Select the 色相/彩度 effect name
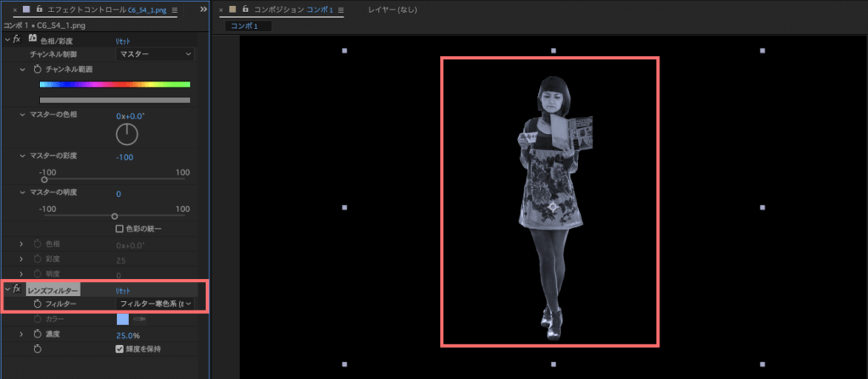Screen dimensions: 868x379 point(57,41)
